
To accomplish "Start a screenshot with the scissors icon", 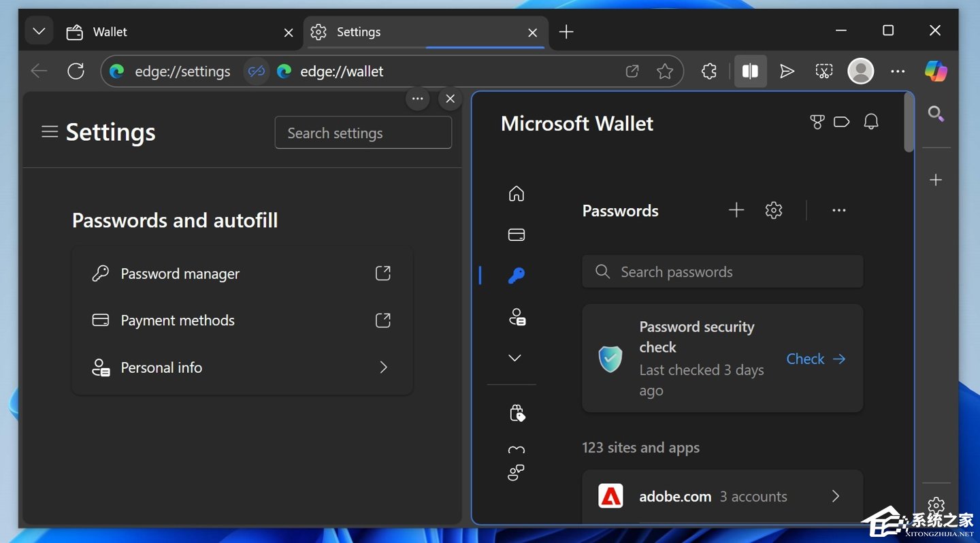I will point(824,71).
